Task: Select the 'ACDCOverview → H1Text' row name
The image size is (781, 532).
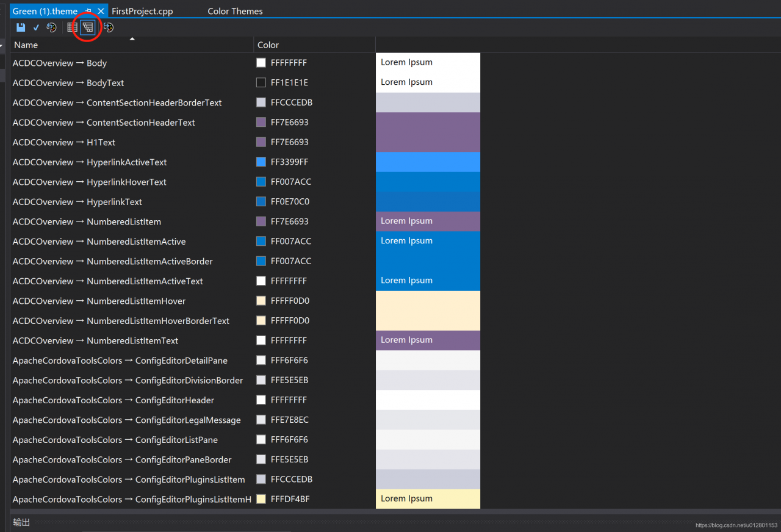Action: pyautogui.click(x=64, y=142)
